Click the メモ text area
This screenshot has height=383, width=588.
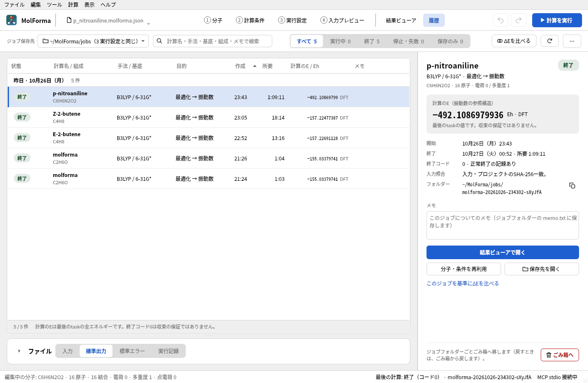pos(503,225)
